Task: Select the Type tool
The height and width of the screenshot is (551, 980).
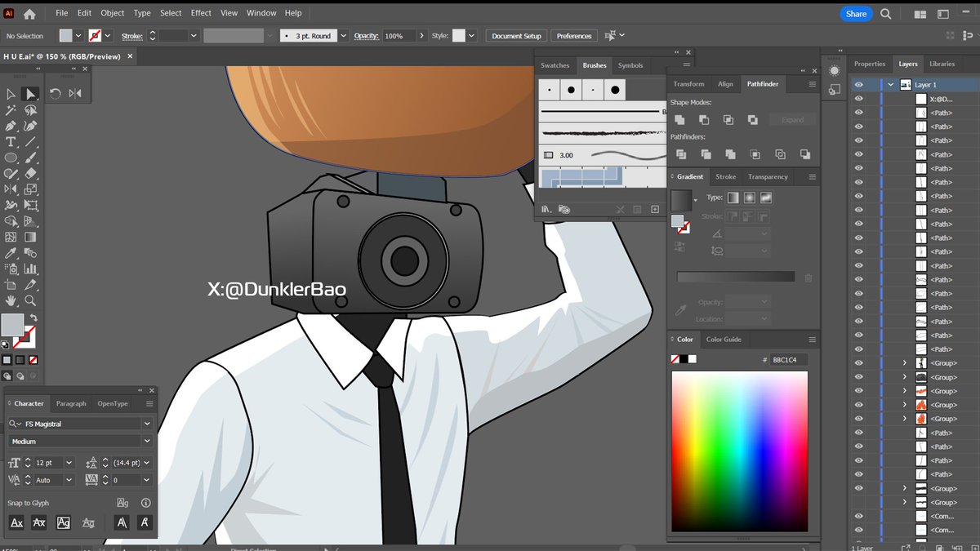Action: [11, 142]
